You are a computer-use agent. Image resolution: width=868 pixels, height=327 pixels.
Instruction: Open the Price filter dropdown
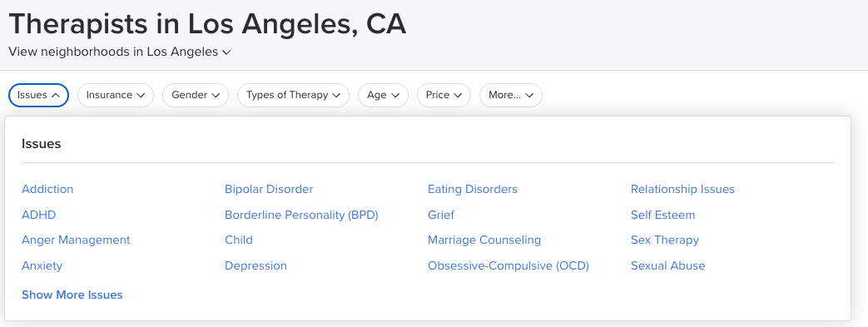pyautogui.click(x=444, y=95)
